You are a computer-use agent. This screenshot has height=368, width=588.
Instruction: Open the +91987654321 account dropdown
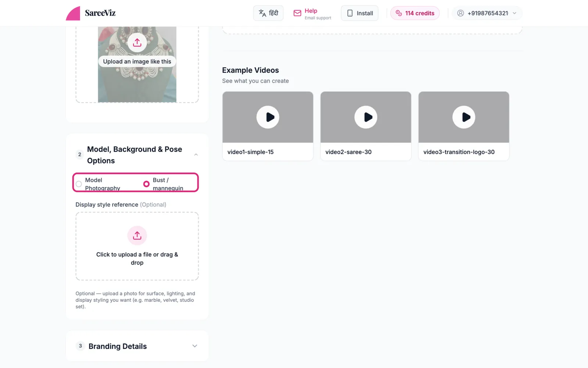[x=487, y=13]
